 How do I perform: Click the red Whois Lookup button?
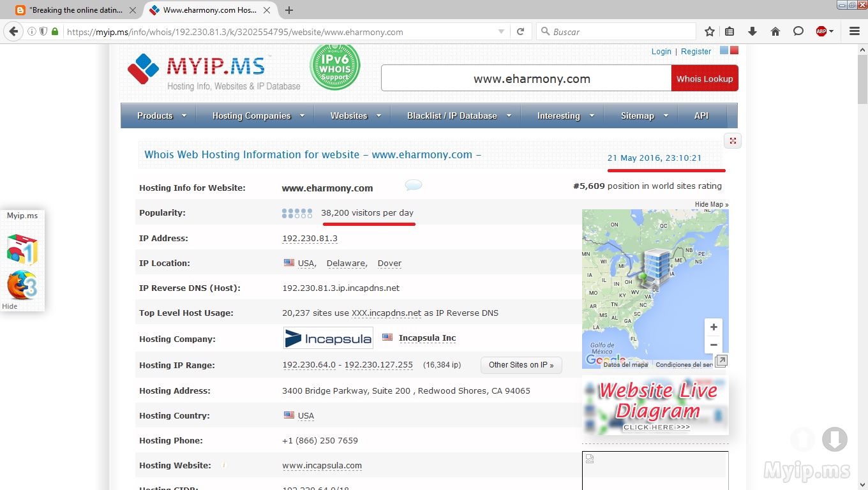705,78
